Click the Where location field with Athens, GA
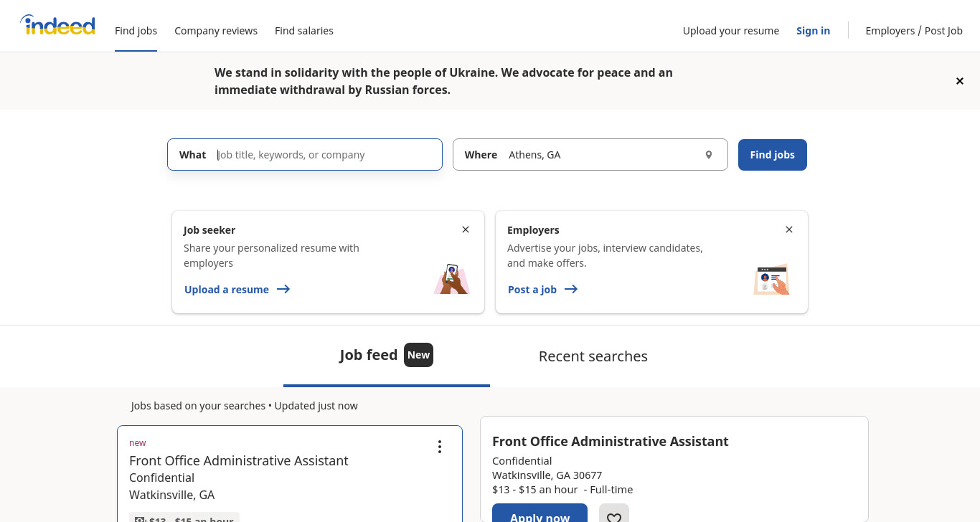 pyautogui.click(x=590, y=155)
